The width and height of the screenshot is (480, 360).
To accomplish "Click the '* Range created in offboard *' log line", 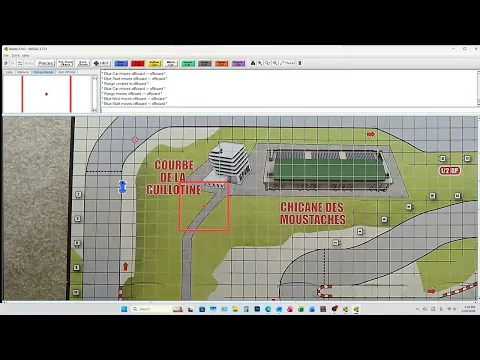I will tap(125, 84).
